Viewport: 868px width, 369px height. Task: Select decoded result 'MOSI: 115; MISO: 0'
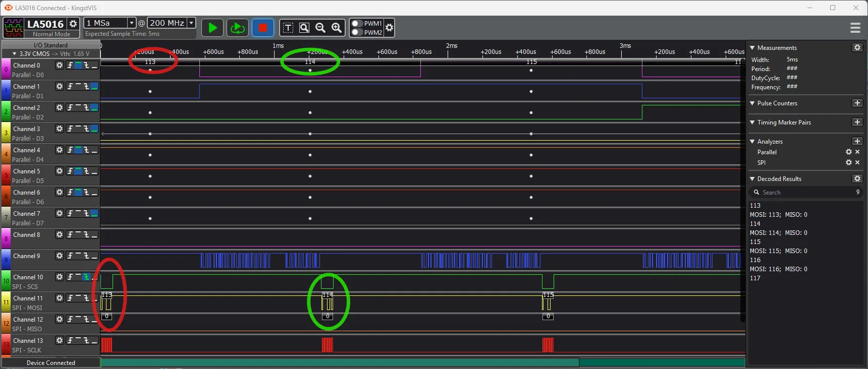pos(779,251)
